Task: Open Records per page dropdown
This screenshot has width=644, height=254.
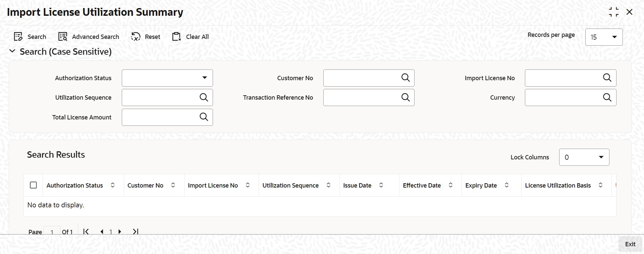Action: click(604, 37)
